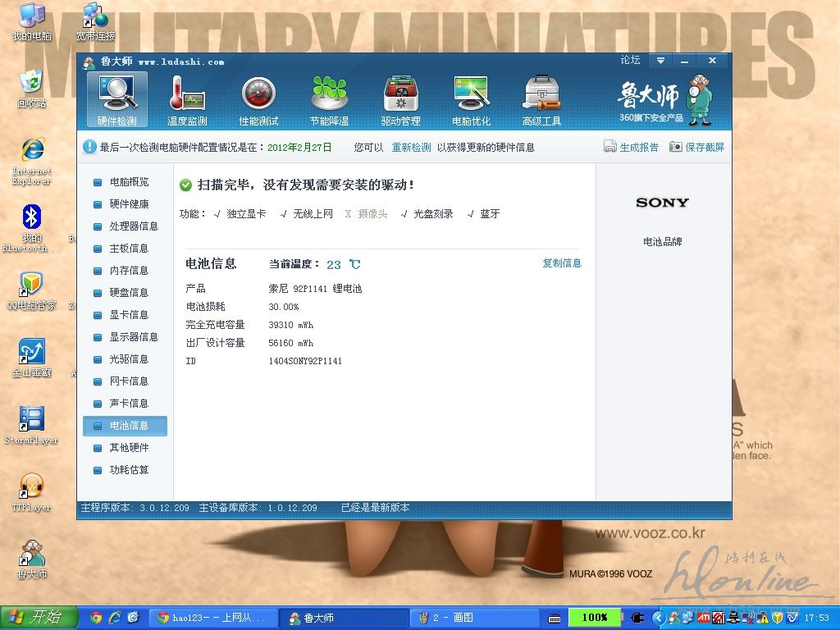Click the 蓝牙 feature check mark
The width and height of the screenshot is (840, 630).
click(x=471, y=214)
